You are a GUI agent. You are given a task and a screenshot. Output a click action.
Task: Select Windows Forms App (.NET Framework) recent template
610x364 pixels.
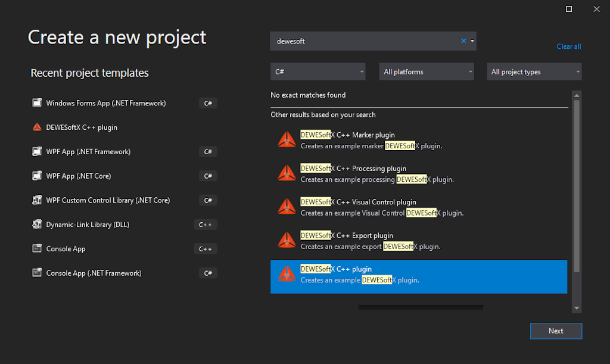pos(124,103)
